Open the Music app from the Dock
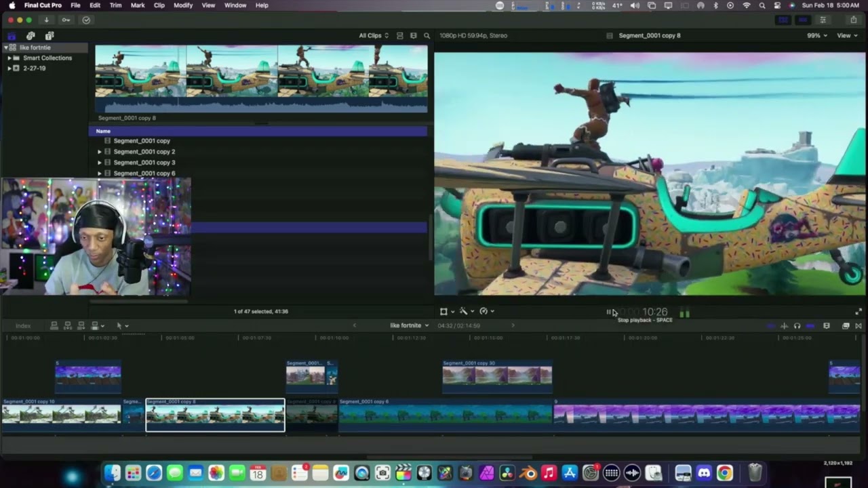The image size is (868, 488). [x=549, y=472]
